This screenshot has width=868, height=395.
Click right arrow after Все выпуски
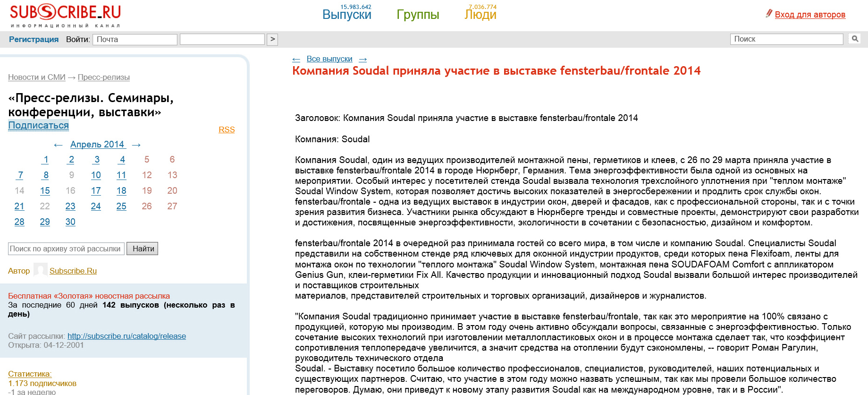point(363,60)
